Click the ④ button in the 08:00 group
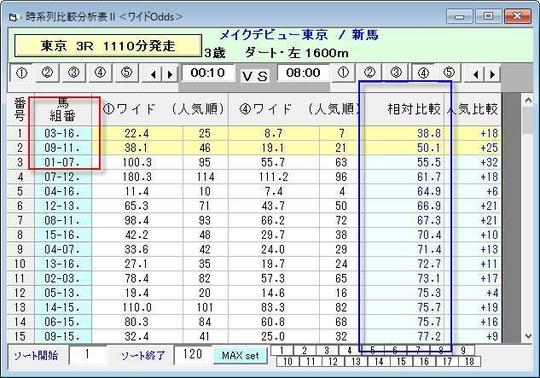 click(x=423, y=73)
